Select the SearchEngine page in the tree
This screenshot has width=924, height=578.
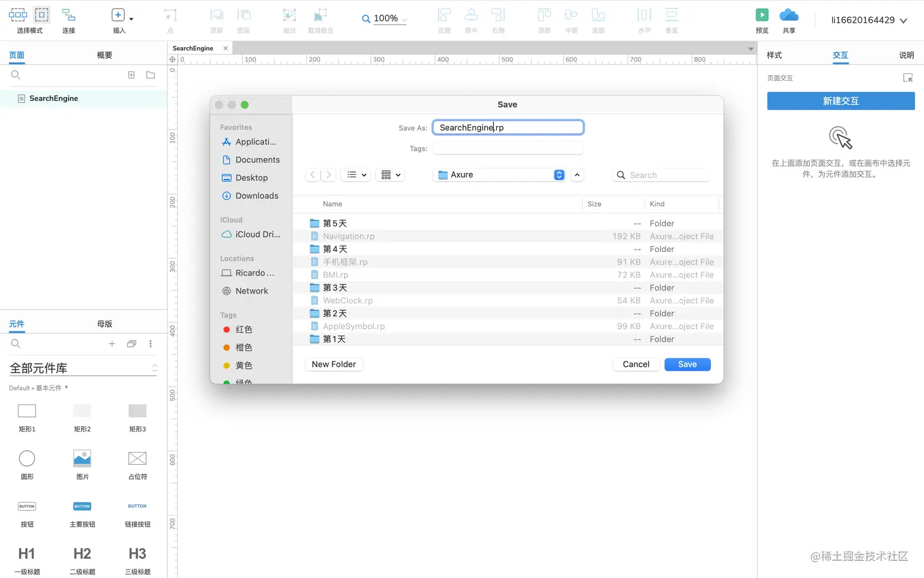tap(83, 98)
